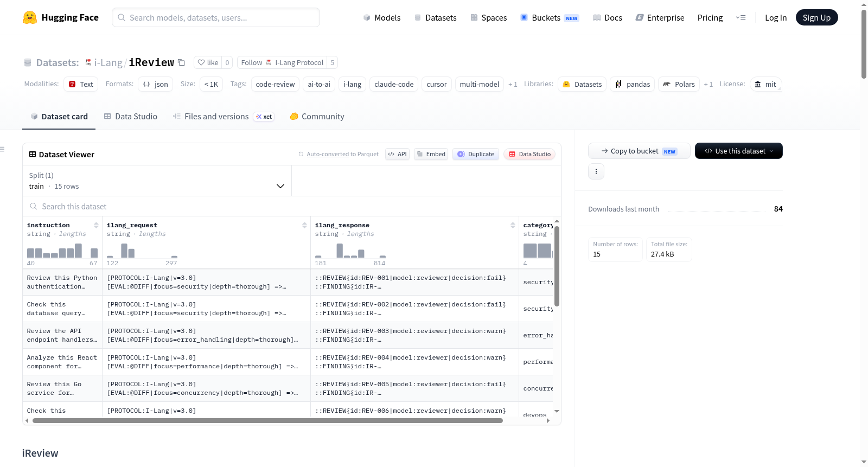Select 'Analyze this React component' cell
Viewport: 868px width, 467px height.
pos(62,362)
